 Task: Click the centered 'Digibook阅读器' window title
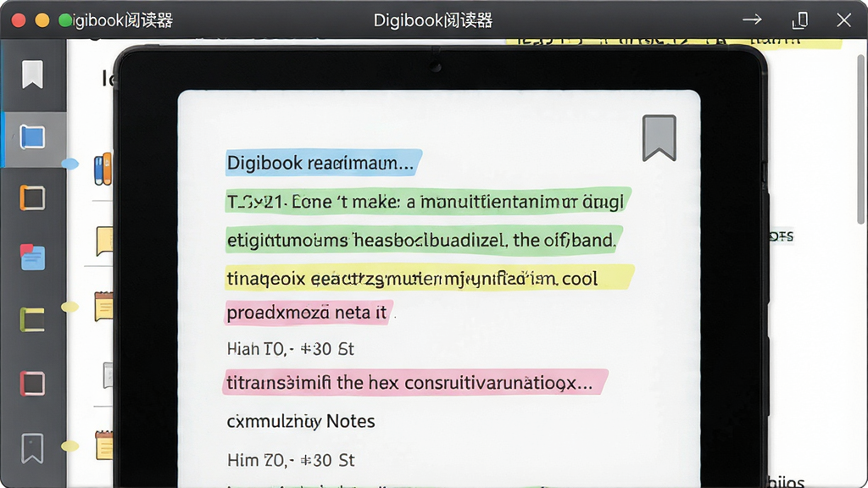point(433,20)
